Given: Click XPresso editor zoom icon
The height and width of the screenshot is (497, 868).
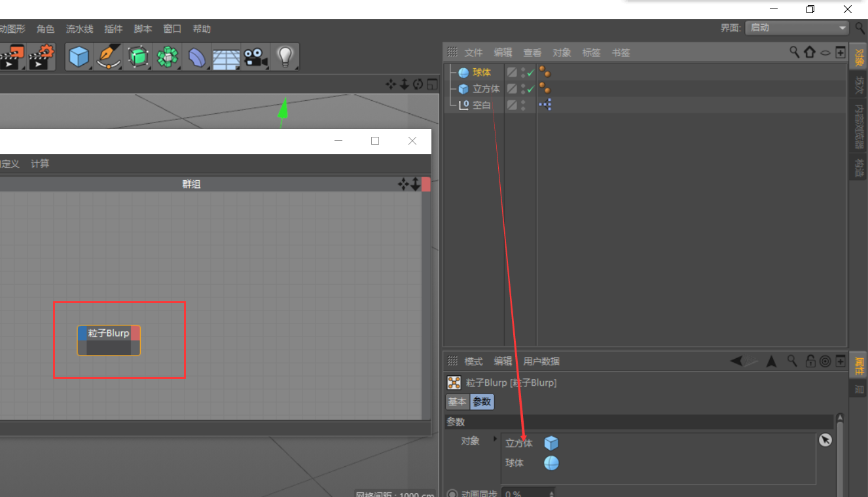Looking at the screenshot, I should 416,185.
